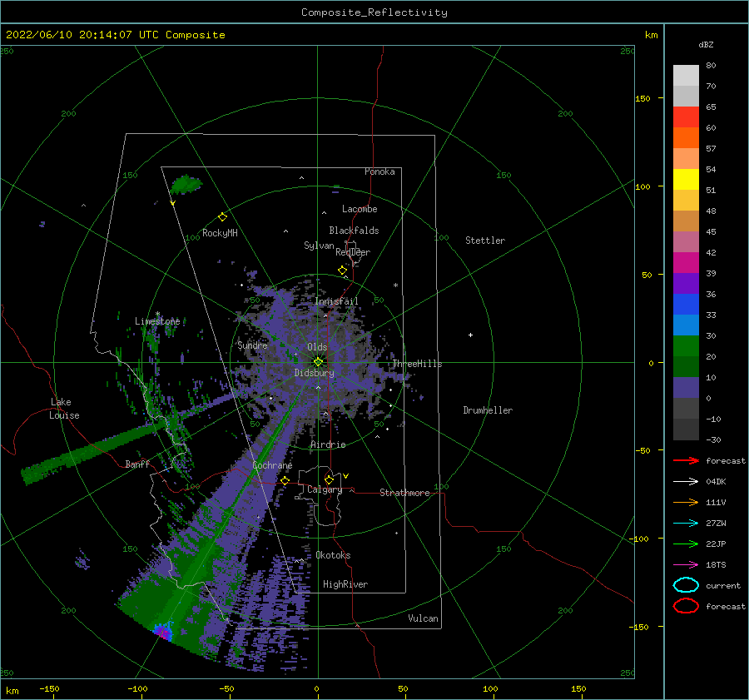Click the 80 dBZ light gray swatch

686,76
